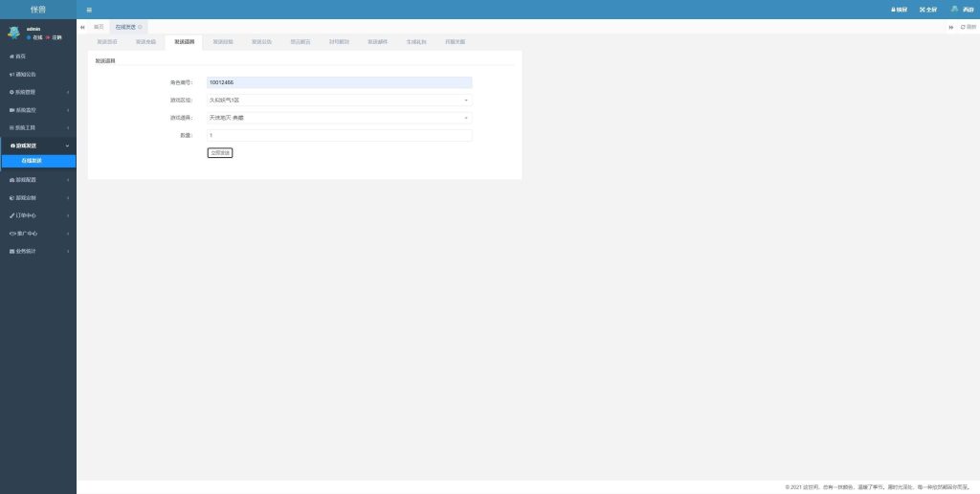Click the fullscreen icon (全屏)
This screenshot has width=980, height=494.
point(927,10)
